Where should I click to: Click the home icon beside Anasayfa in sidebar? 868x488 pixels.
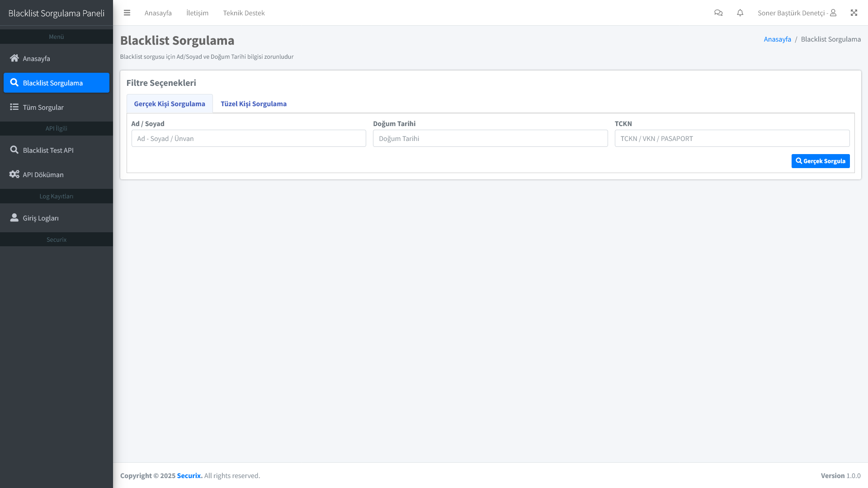(14, 58)
